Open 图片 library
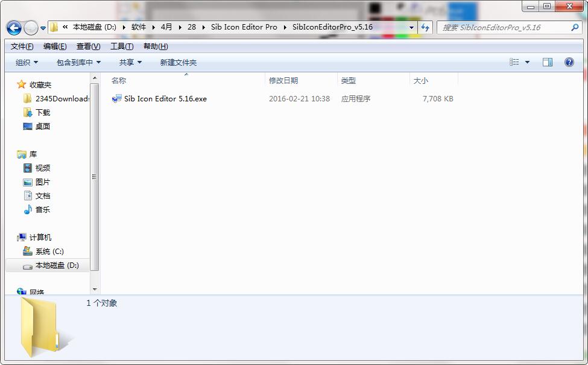The height and width of the screenshot is (365, 588). coord(43,182)
